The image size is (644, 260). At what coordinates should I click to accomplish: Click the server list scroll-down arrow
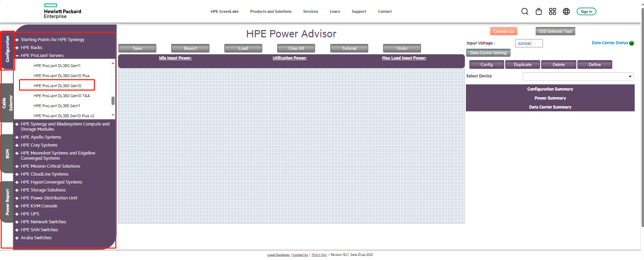pyautogui.click(x=113, y=115)
